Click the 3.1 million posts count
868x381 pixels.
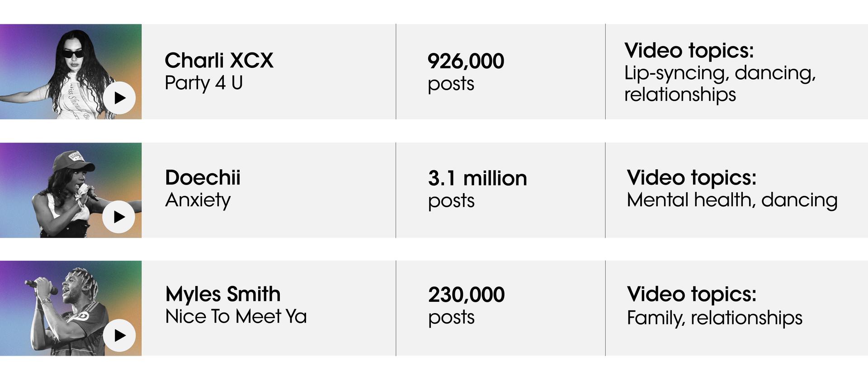pos(477,189)
